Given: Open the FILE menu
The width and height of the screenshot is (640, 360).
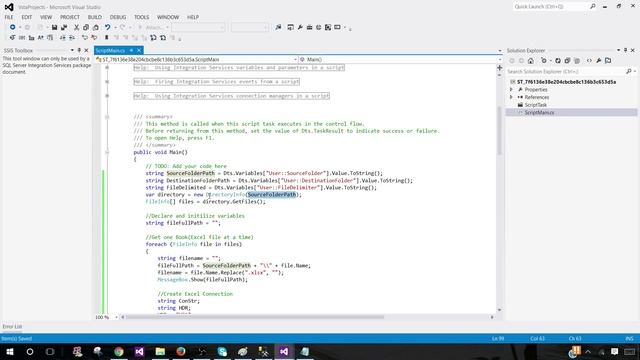Looking at the screenshot, I should (9, 17).
